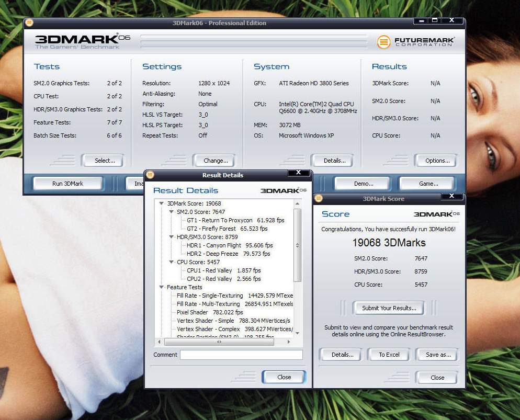Image resolution: width=520 pixels, height=420 pixels.
Task: Select HDR1 - Canyon Flight row
Action: (x=230, y=245)
